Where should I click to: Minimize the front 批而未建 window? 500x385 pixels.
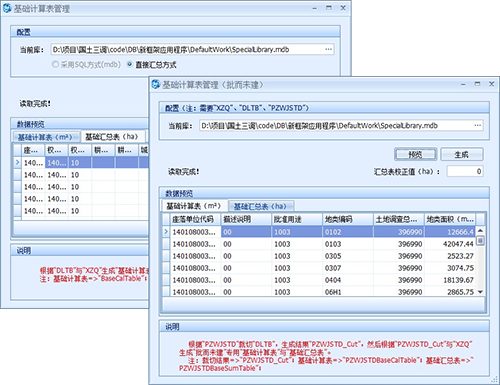click(x=463, y=84)
